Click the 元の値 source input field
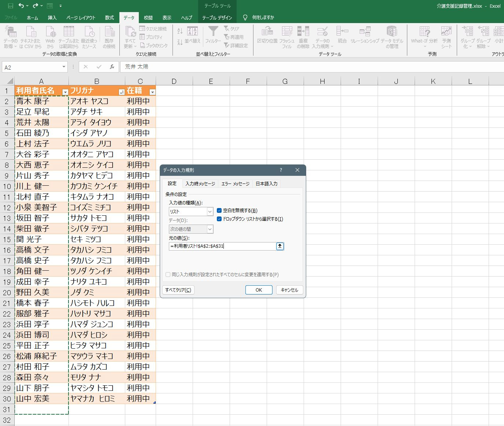The image size is (504, 426). click(x=223, y=246)
